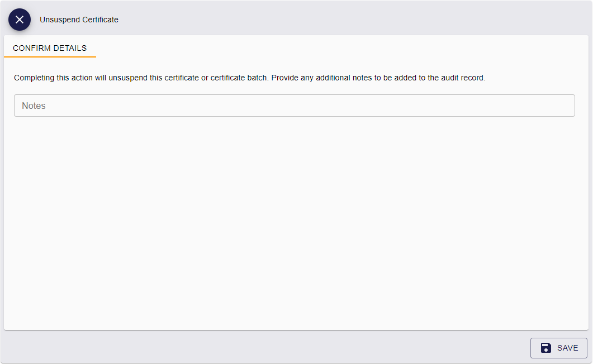Submit the form with the SAVE label
This screenshot has width=593, height=364.
(x=567, y=348)
